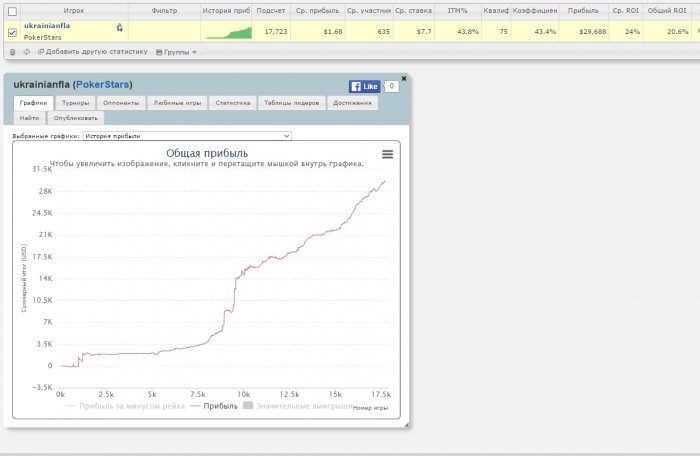Sort by the Игрок column header
This screenshot has height=456, width=700.
pos(74,11)
